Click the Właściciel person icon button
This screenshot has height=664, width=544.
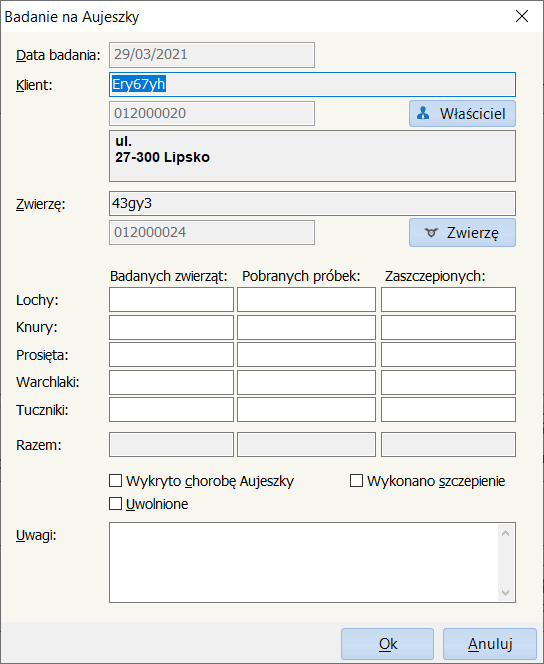(462, 113)
